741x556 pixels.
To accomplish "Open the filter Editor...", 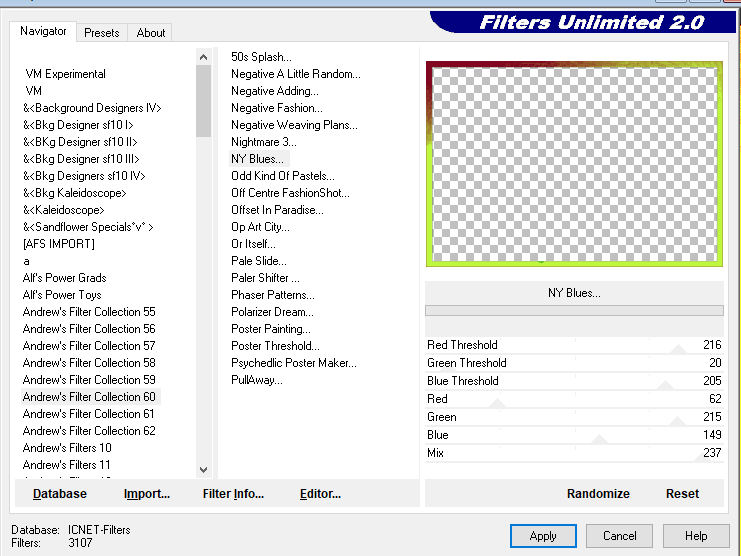I will pos(320,494).
